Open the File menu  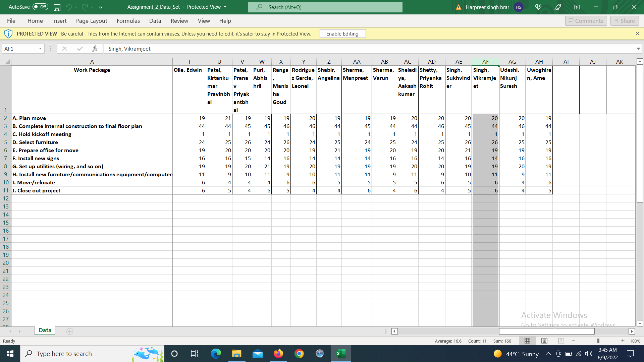[11, 21]
